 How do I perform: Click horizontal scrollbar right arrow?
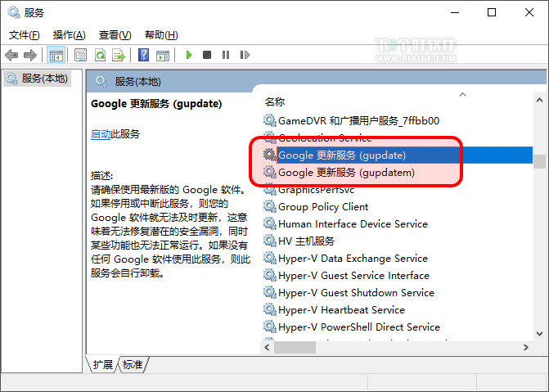[x=525, y=347]
